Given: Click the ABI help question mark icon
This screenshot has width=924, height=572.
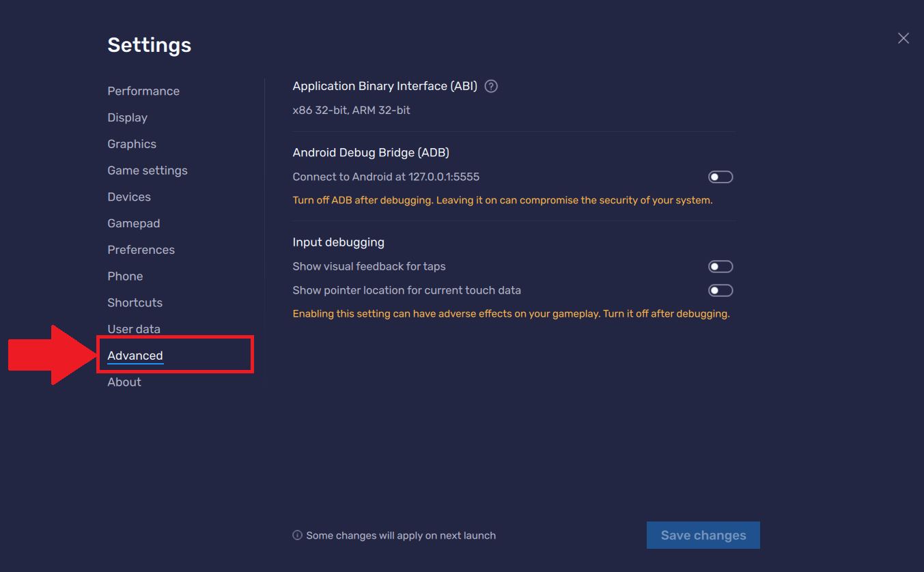Looking at the screenshot, I should pos(490,87).
